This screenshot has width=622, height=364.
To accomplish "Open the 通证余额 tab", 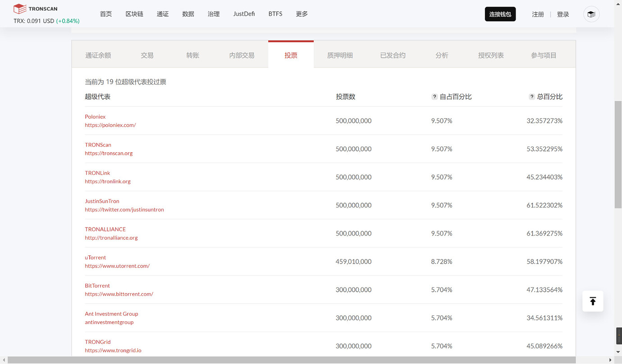I will [x=98, y=55].
